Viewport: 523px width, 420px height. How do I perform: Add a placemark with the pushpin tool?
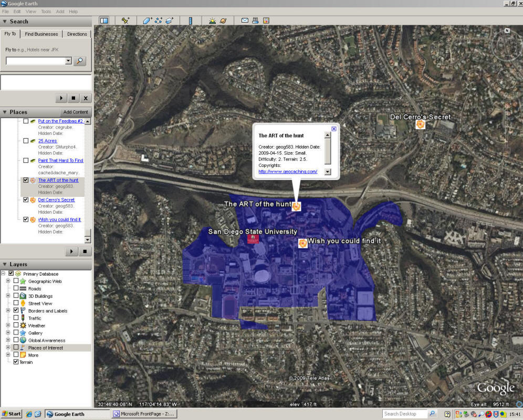coord(125,20)
